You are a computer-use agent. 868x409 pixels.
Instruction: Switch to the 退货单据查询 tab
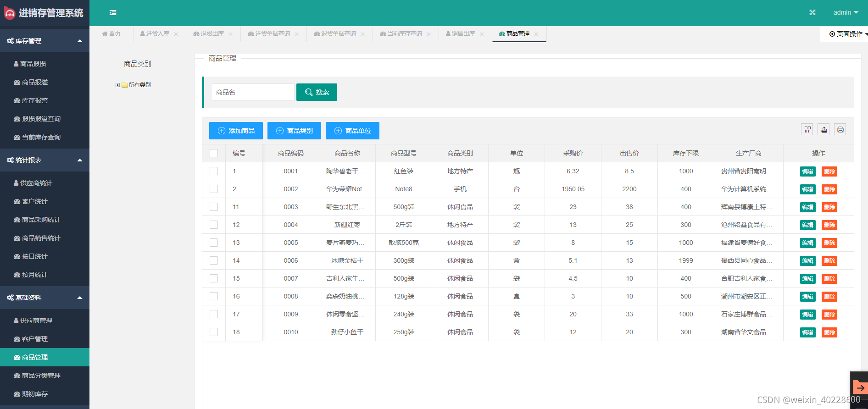tap(335, 34)
